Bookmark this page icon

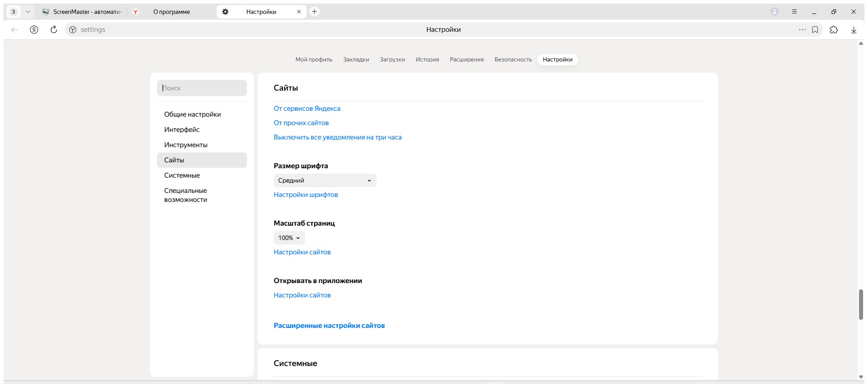(x=815, y=30)
